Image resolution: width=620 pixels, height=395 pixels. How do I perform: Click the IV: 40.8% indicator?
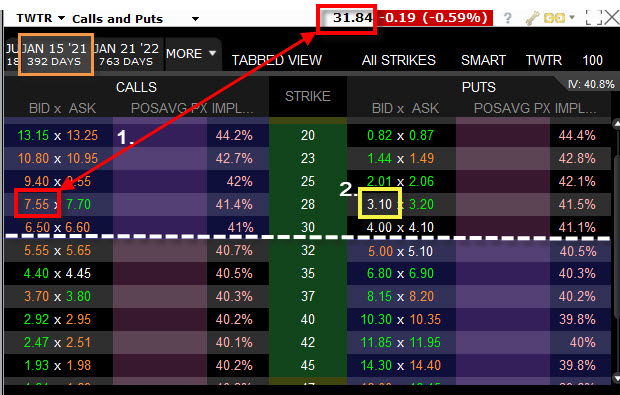(591, 84)
